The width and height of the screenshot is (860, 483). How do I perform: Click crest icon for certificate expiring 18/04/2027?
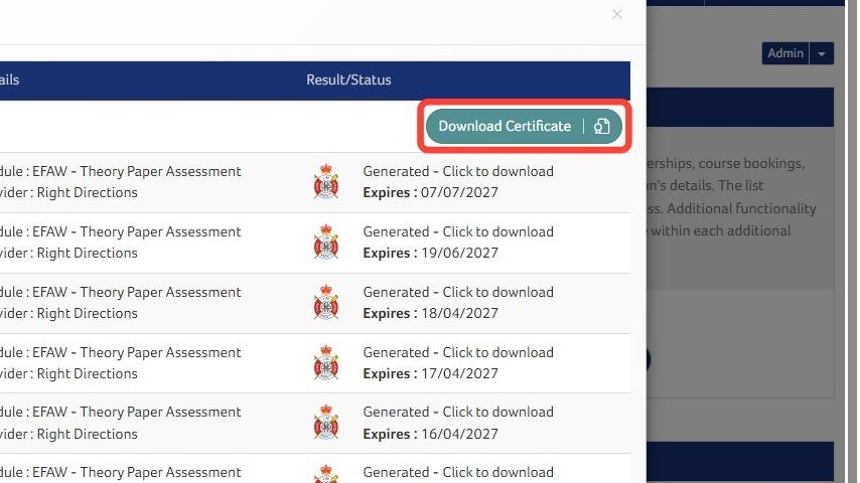[326, 302]
